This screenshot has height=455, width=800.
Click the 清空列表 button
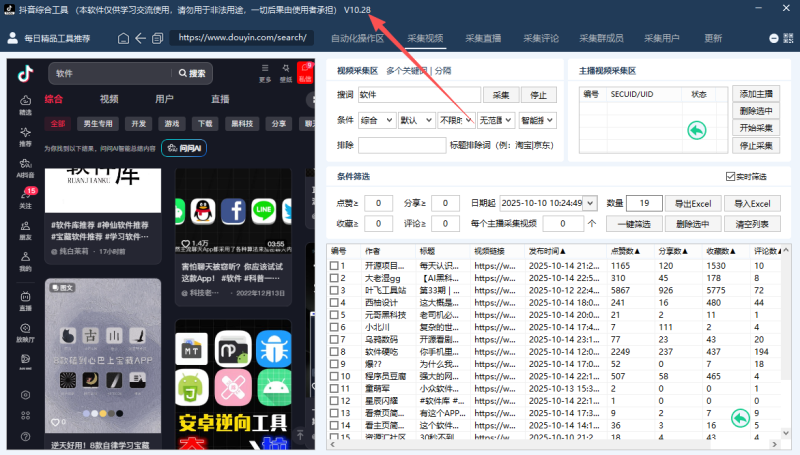coord(752,223)
